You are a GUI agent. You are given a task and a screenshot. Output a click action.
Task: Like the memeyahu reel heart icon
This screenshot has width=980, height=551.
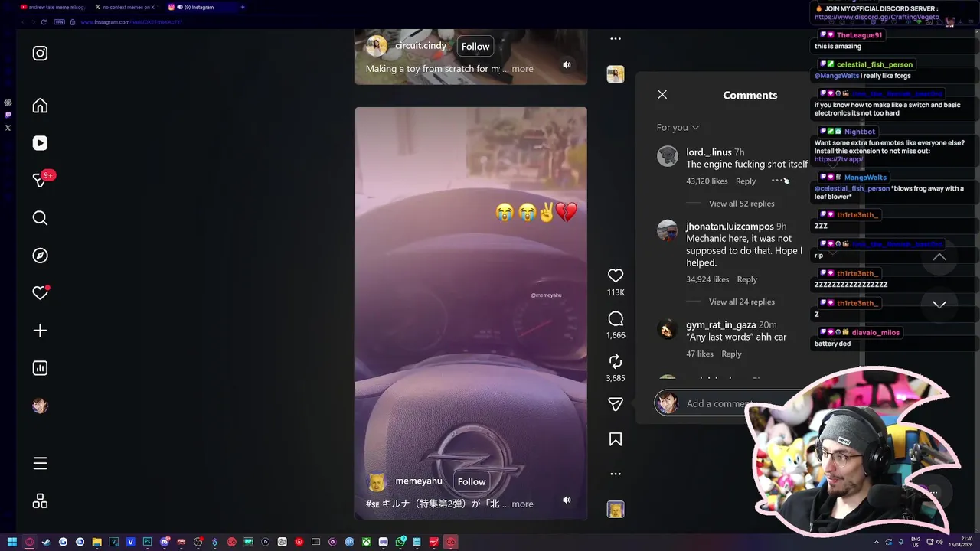click(616, 275)
